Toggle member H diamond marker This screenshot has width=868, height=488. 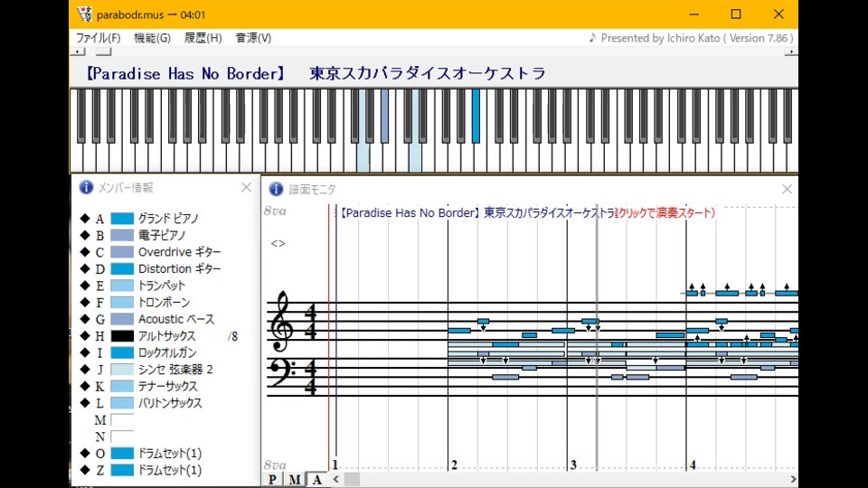(x=85, y=335)
